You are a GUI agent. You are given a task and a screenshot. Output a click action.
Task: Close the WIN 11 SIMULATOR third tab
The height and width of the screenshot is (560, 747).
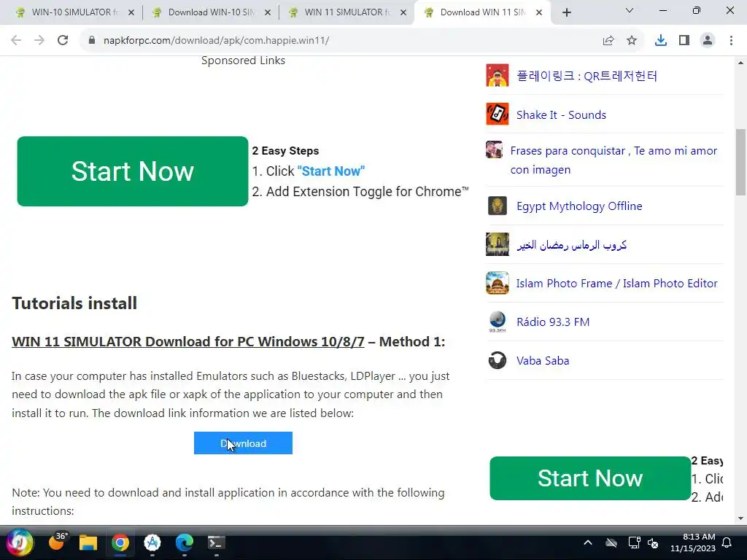click(x=403, y=12)
